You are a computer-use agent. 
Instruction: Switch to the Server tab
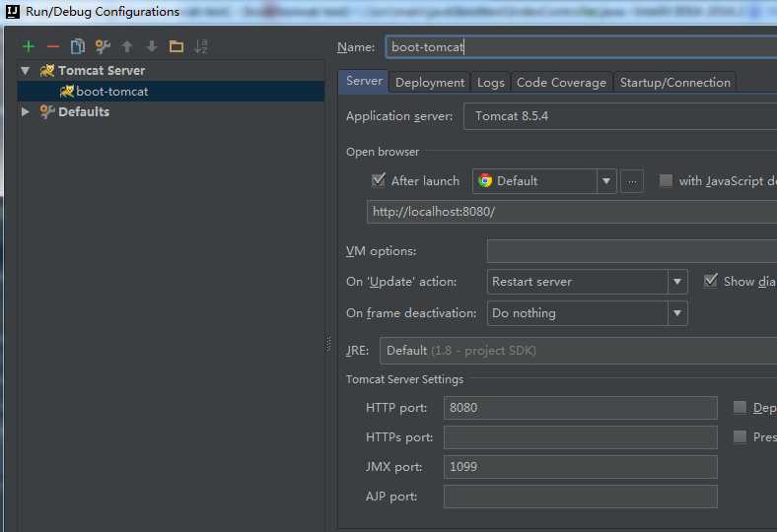364,81
